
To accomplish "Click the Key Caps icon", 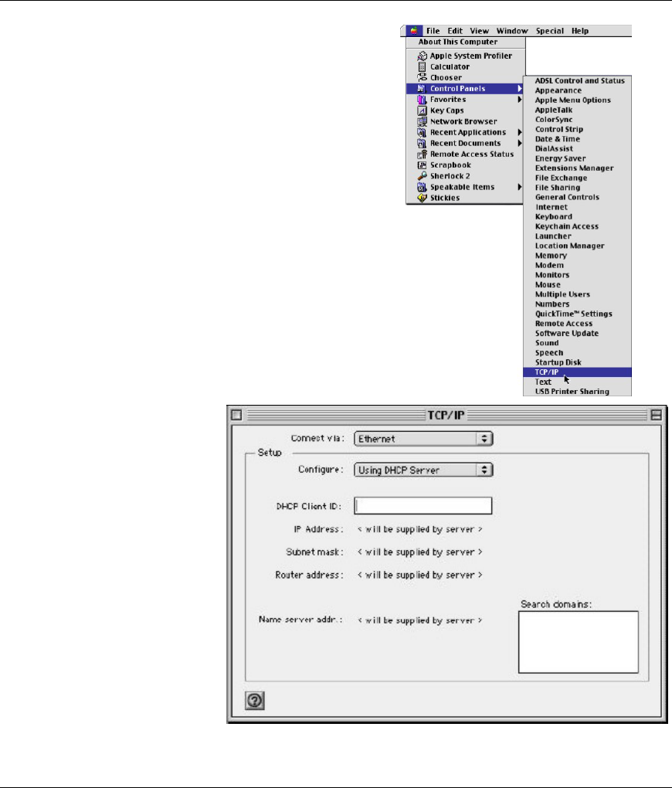I will (x=423, y=110).
